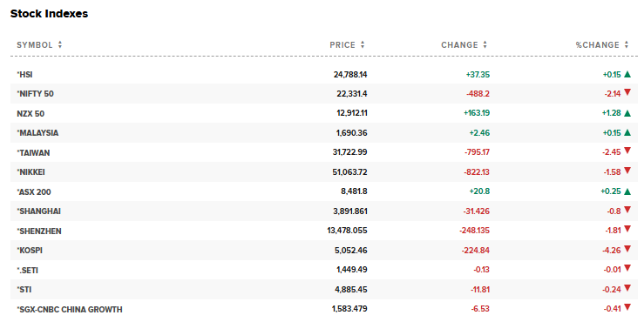The height and width of the screenshot is (322, 644).
Task: Open the HSI index link
Action: coord(24,75)
